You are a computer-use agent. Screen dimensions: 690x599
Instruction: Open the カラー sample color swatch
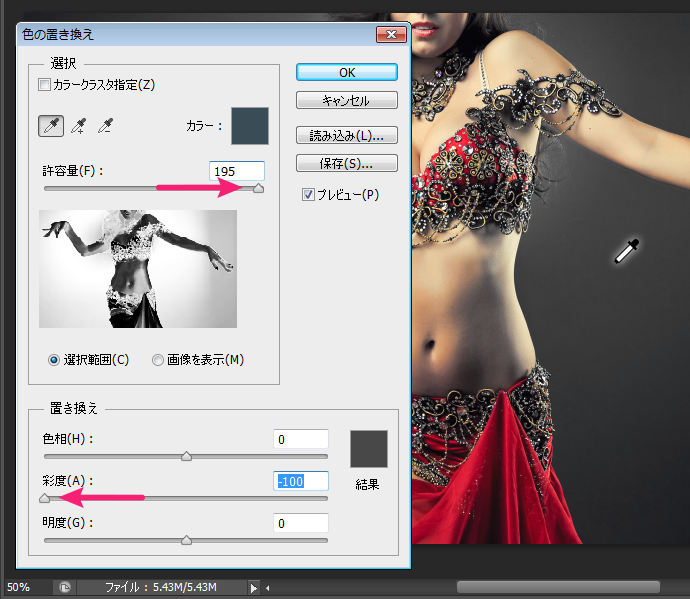[250, 126]
